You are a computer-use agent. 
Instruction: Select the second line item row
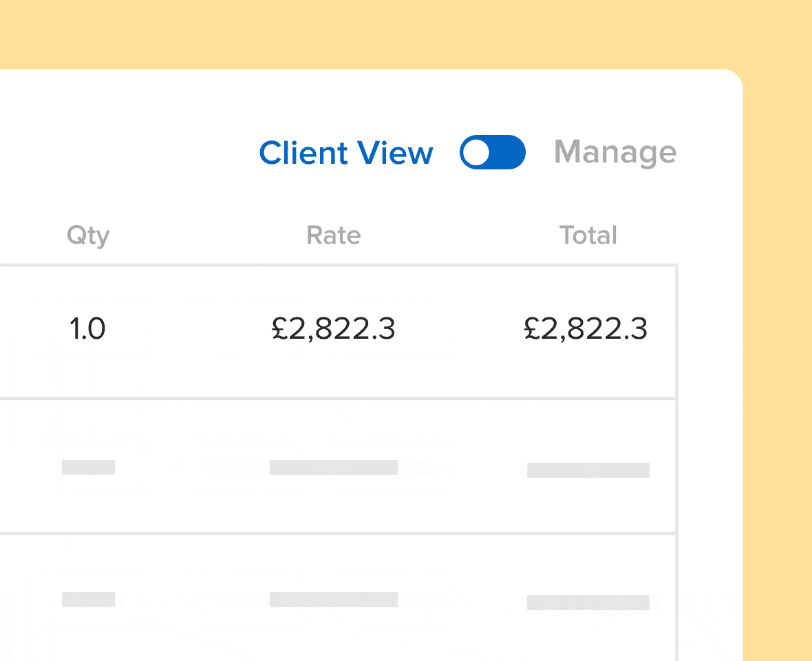point(338,466)
